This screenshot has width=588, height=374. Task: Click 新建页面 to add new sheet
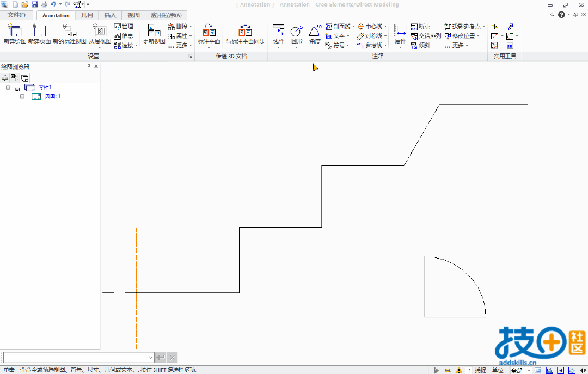pos(39,34)
